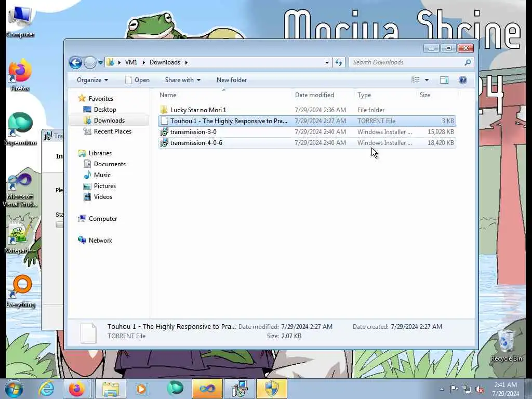532x399 pixels.
Task: Open the Music library
Action: (102, 175)
